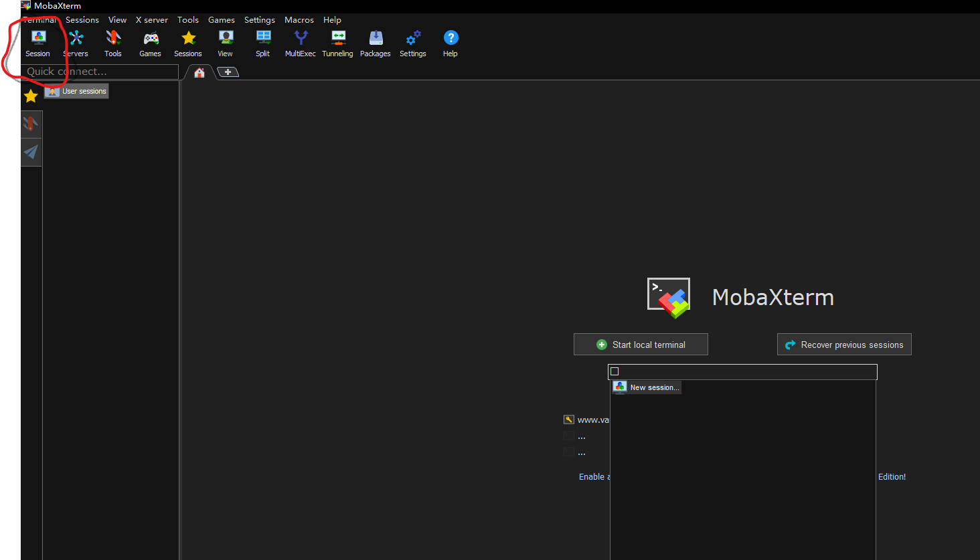Open the Tools toolbar icon

pyautogui.click(x=113, y=43)
